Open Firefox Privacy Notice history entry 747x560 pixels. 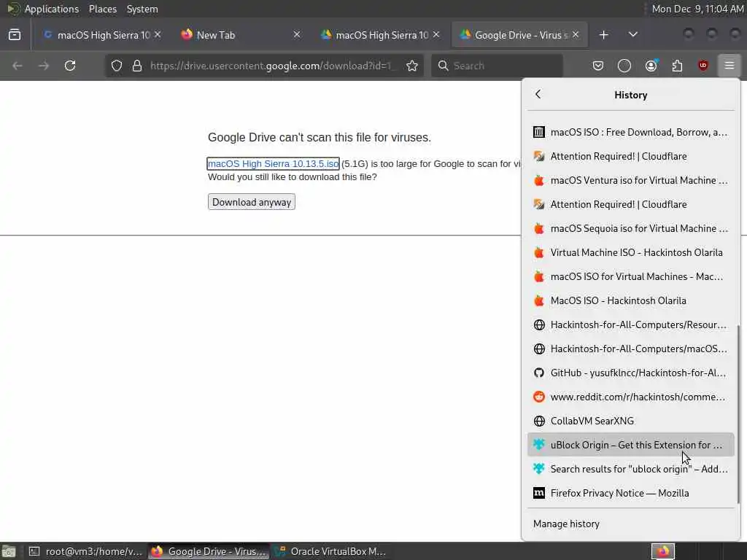[631, 493]
